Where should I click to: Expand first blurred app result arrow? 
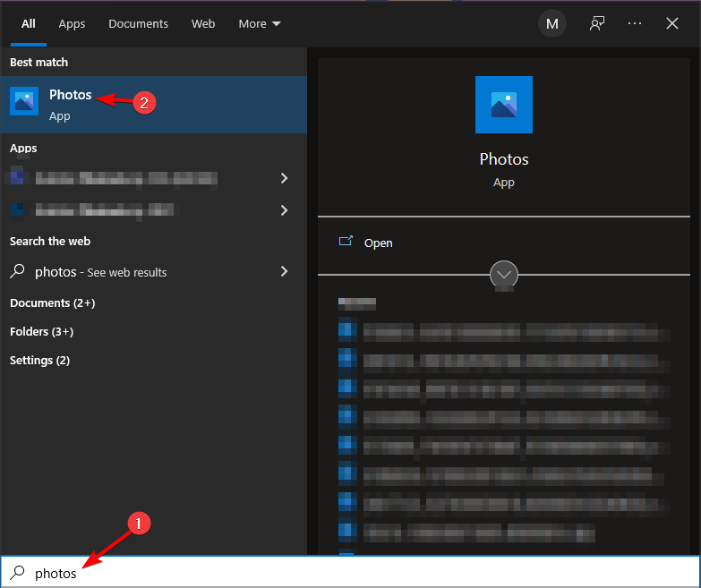[284, 178]
